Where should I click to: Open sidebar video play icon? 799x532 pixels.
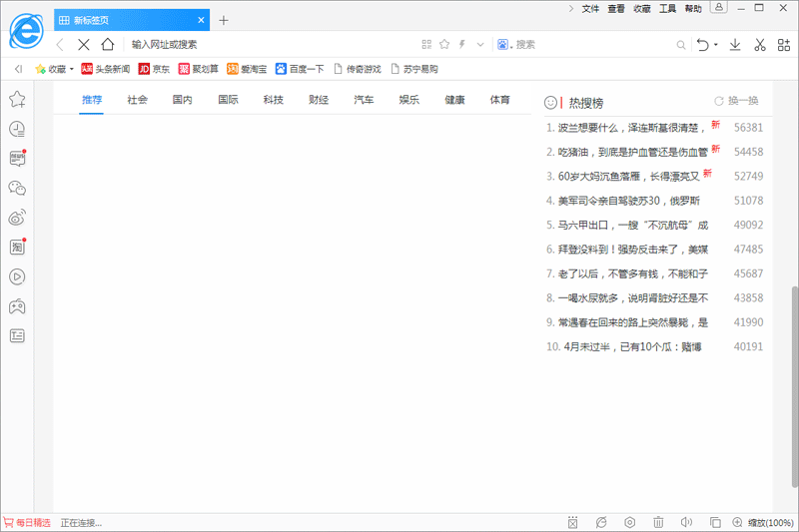[17, 276]
